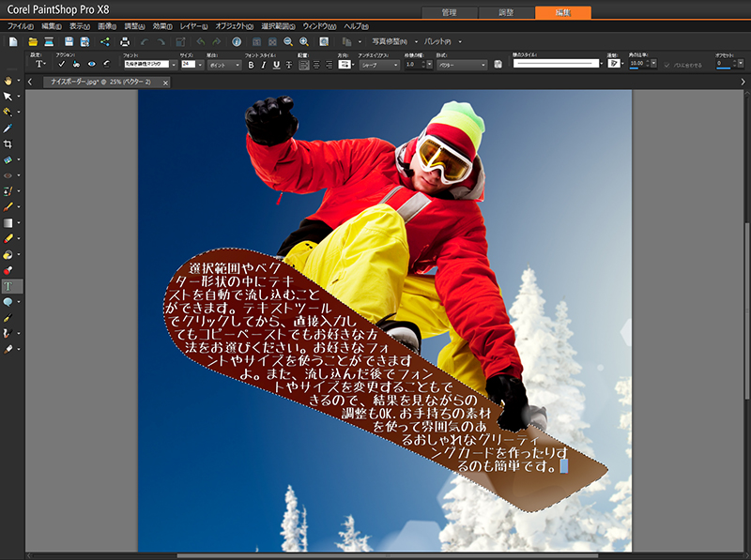Select the Dropper tool
The width and height of the screenshot is (751, 560).
pyautogui.click(x=8, y=129)
